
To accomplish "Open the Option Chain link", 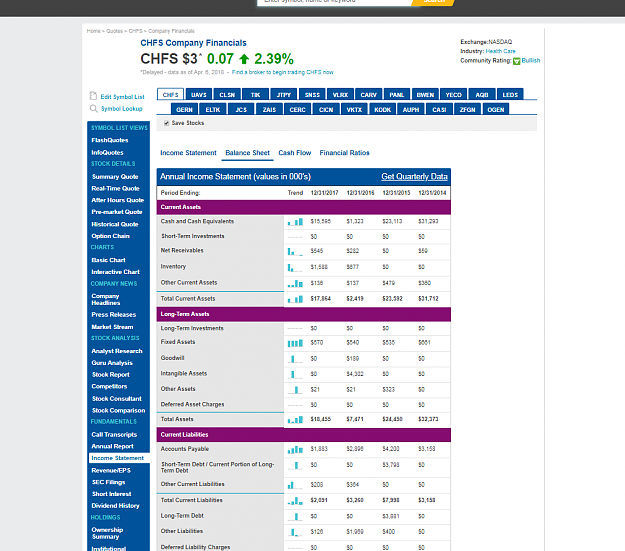I will pyautogui.click(x=110, y=236).
